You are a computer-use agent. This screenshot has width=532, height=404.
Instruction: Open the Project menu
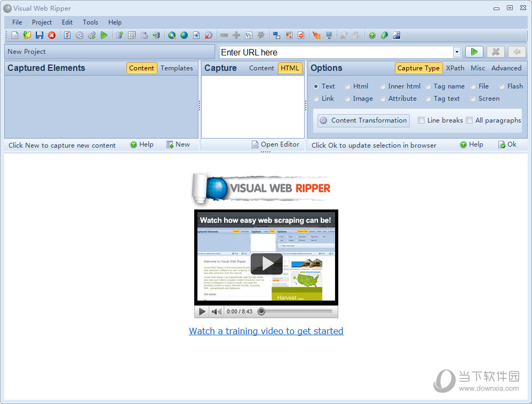42,22
